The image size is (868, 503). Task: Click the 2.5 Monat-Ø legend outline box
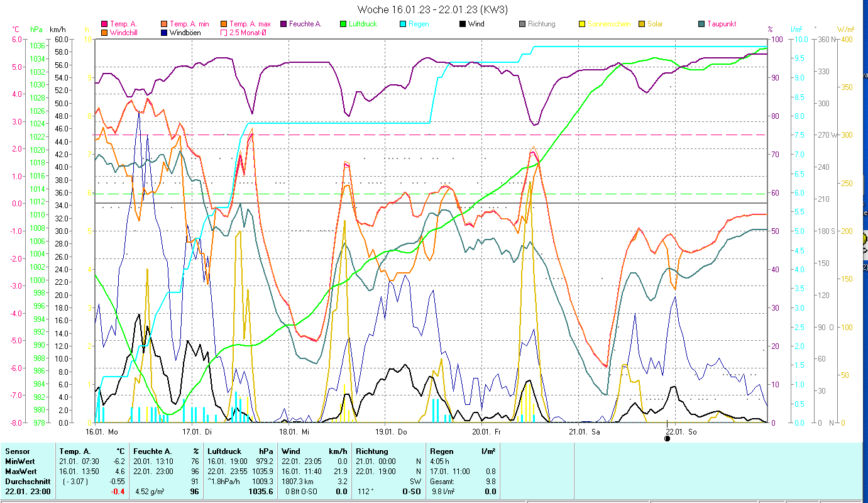pos(224,32)
